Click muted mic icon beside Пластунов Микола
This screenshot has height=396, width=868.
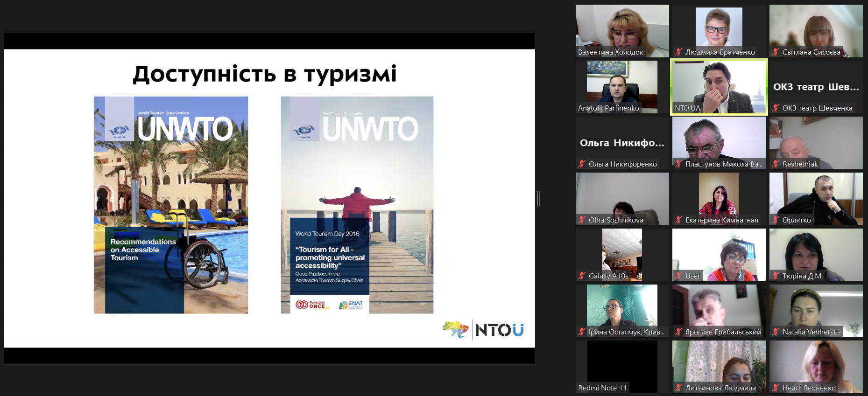click(678, 164)
